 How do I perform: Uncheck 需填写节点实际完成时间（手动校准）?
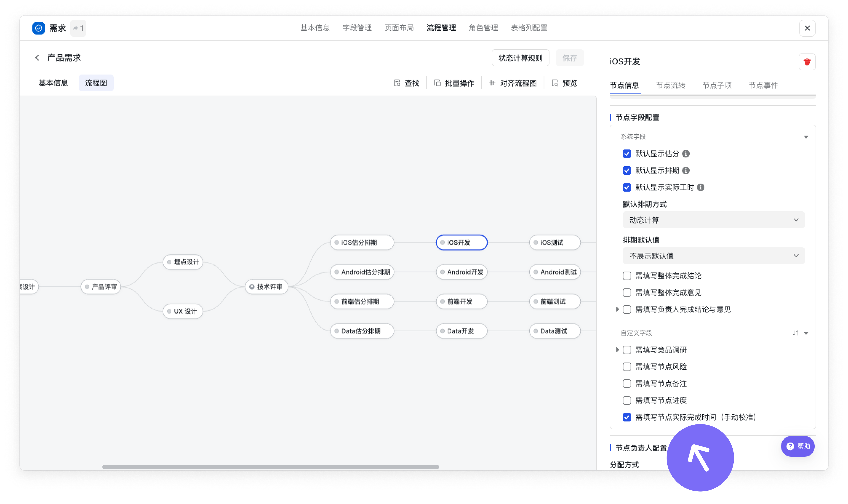click(x=627, y=417)
